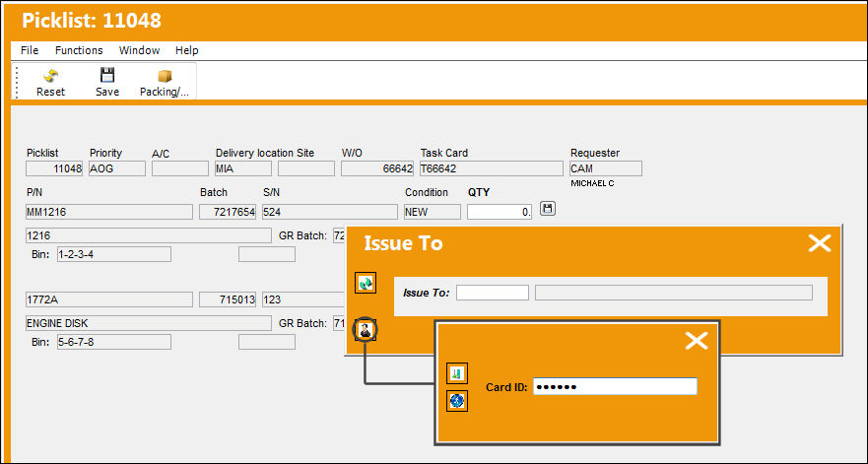
Task: Click the MICHAEL C requester name text
Action: (x=592, y=183)
